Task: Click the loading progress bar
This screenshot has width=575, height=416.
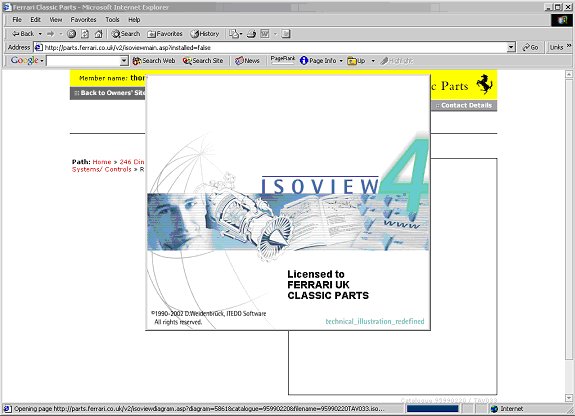Action: point(432,409)
